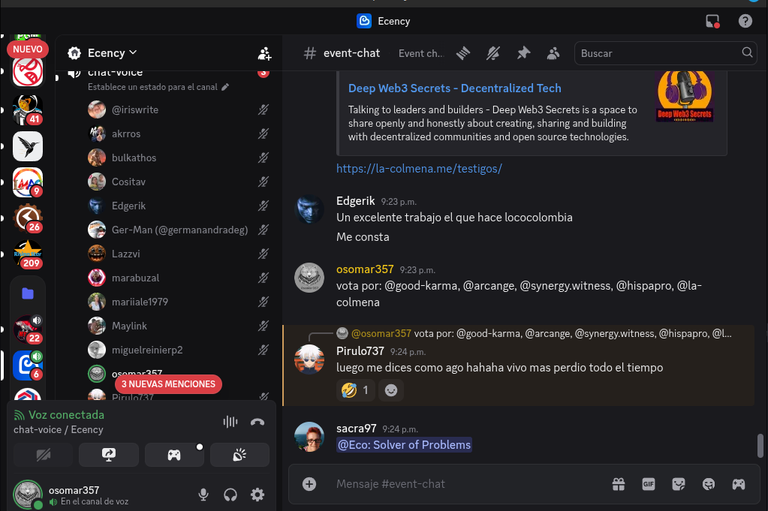The height and width of the screenshot is (511, 768).
Task: Select bulkathos in voice channel
Action: [x=178, y=158]
